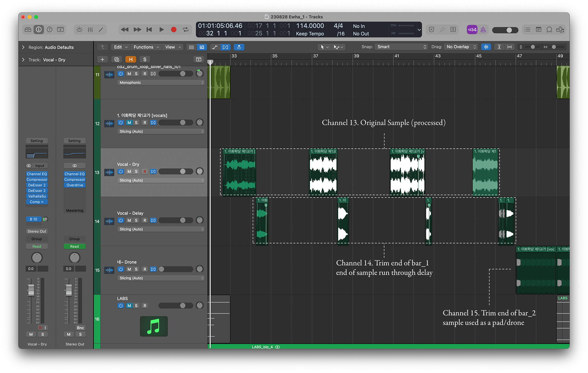The image size is (588, 373).
Task: Click the Duplicate Track icon
Action: (117, 59)
